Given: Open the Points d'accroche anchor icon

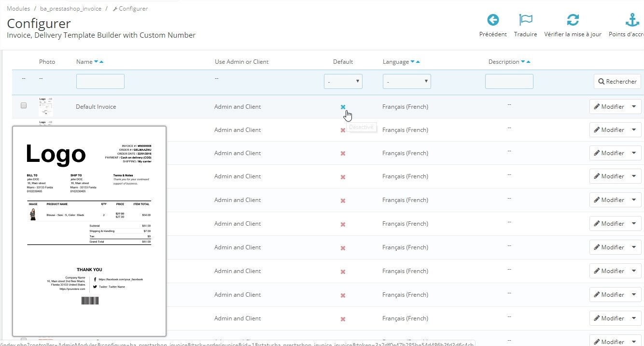Looking at the screenshot, I should (x=632, y=20).
